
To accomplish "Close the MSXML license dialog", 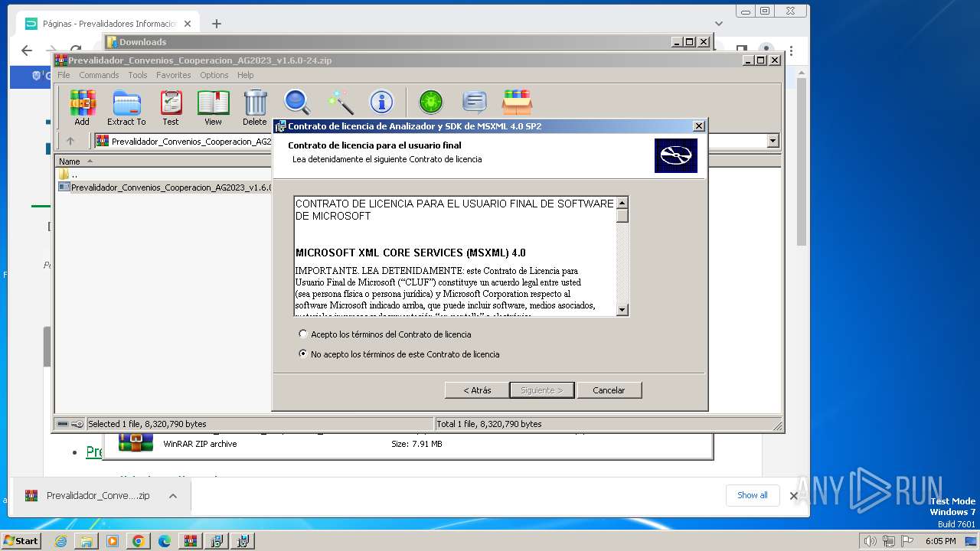I will coord(698,126).
